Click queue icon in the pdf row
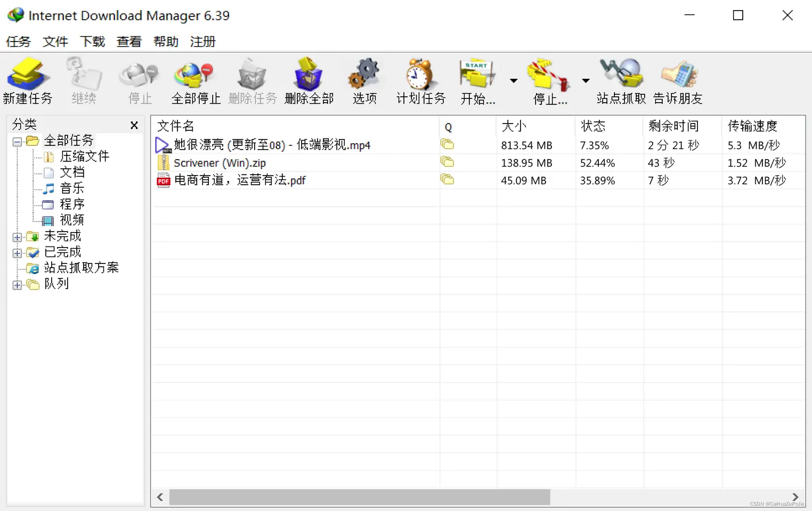812x511 pixels. (447, 179)
